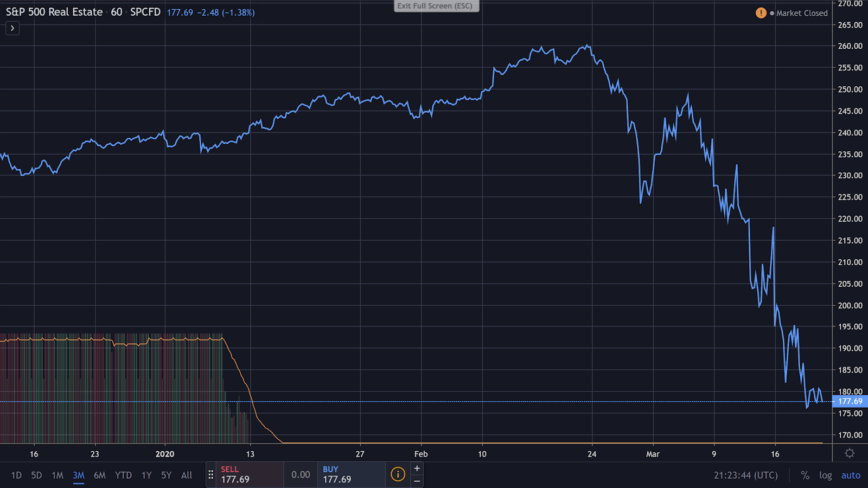This screenshot has height=488, width=868.
Task: Grab the trading panel drag handle
Action: tap(211, 475)
